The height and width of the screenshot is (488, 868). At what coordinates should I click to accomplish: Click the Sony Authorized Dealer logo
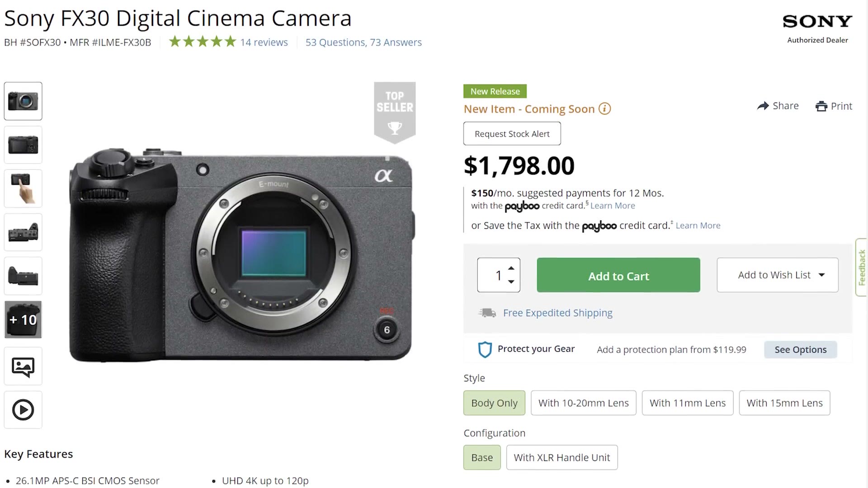(817, 29)
